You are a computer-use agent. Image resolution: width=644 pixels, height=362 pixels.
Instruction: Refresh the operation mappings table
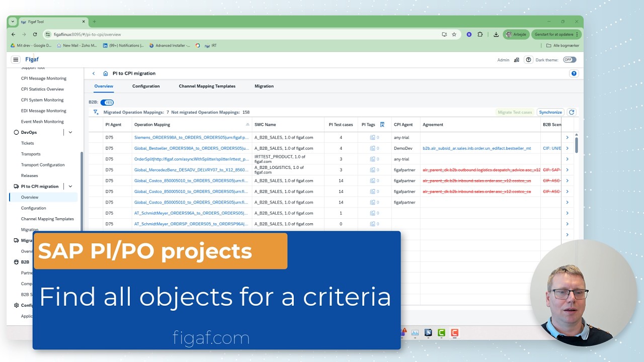click(x=572, y=112)
